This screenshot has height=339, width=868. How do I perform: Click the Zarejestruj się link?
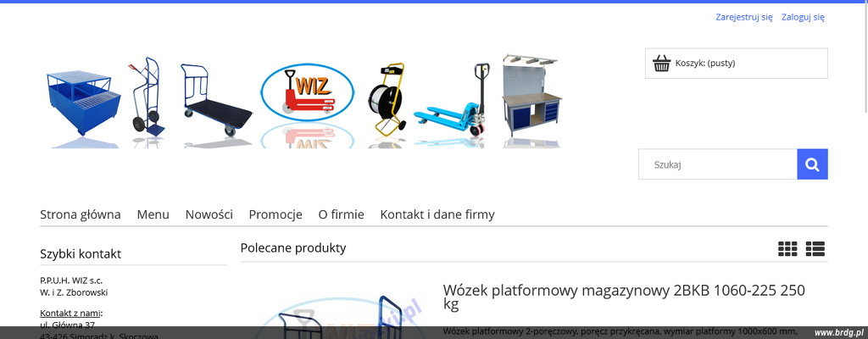pyautogui.click(x=744, y=17)
